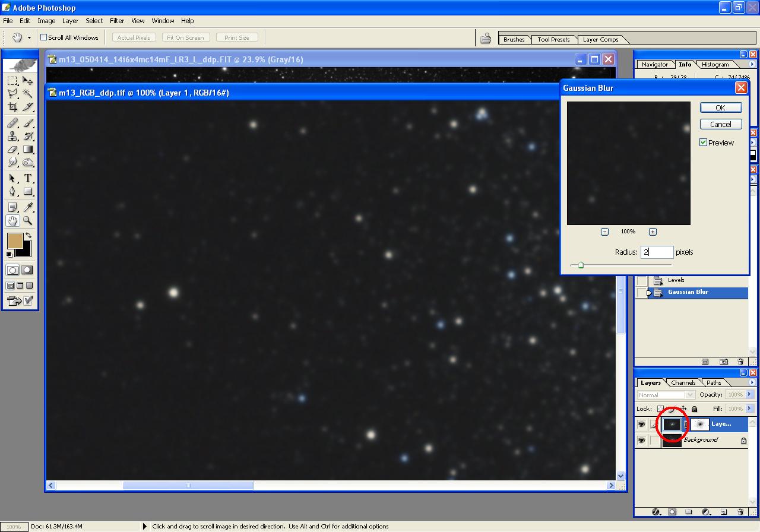Select the Gradient tool
This screenshot has width=760, height=532.
(27, 150)
